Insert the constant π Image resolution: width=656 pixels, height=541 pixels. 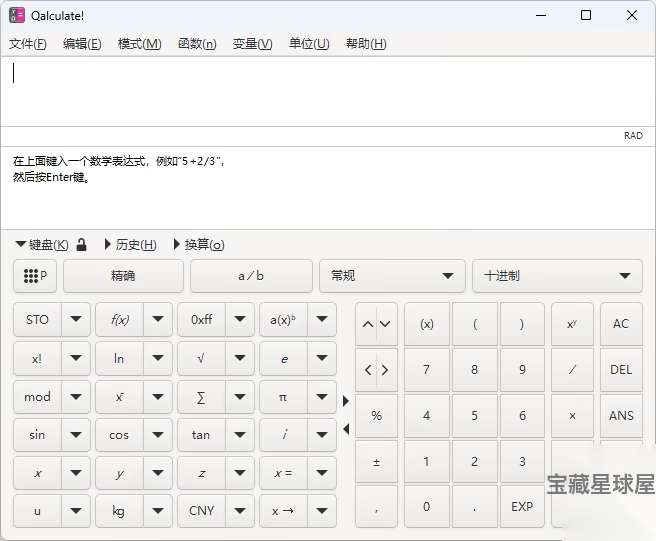[283, 397]
